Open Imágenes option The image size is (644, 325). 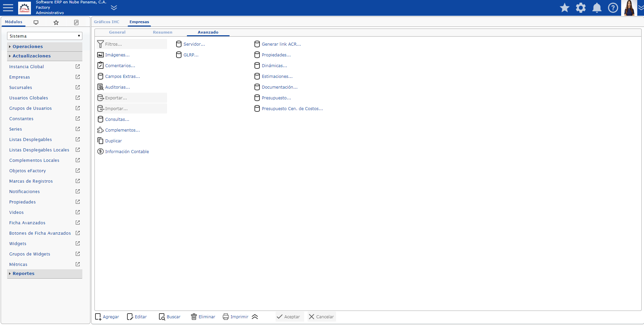coord(113,55)
